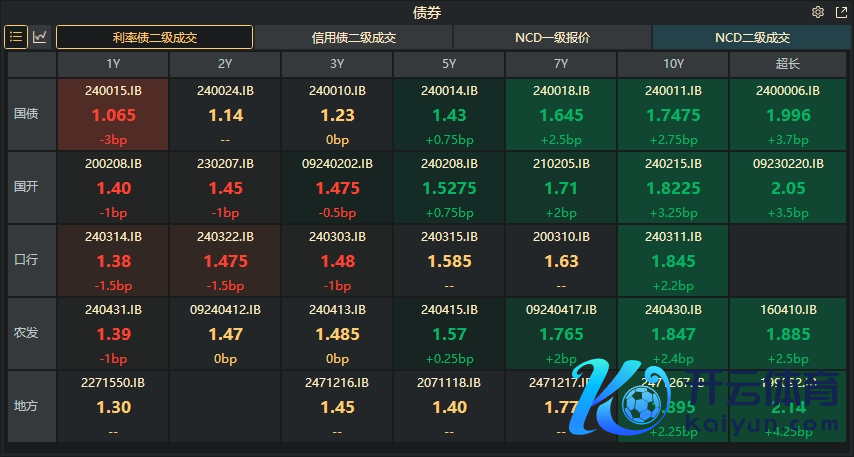
Task: Switch to list view mode
Action: 17,37
